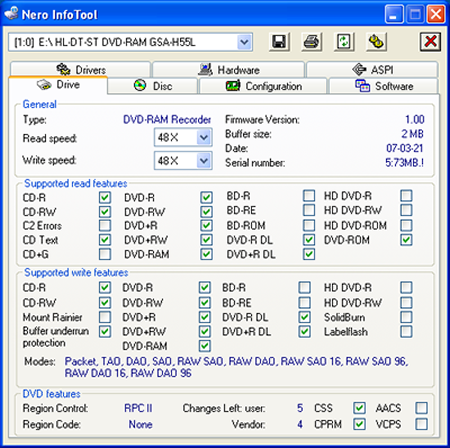Switch to the Drivers tab
450x448 pixels.
(80, 69)
